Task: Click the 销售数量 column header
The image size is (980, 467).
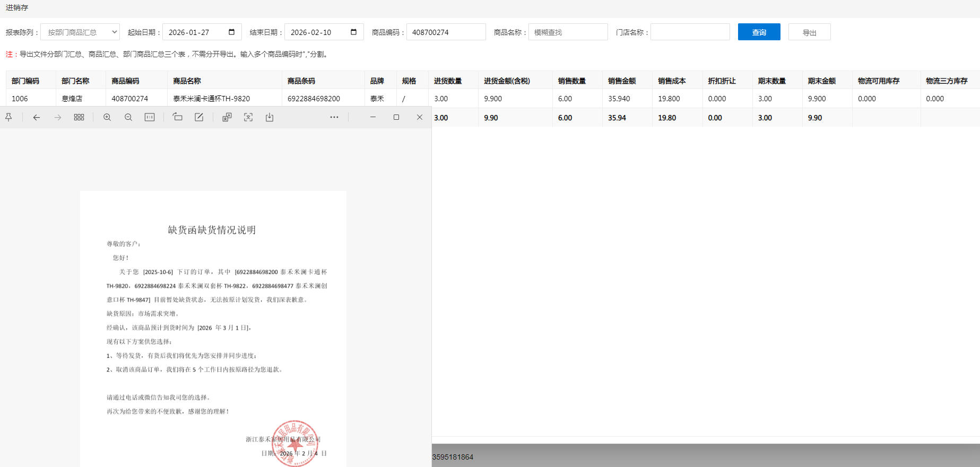Action: tap(572, 81)
